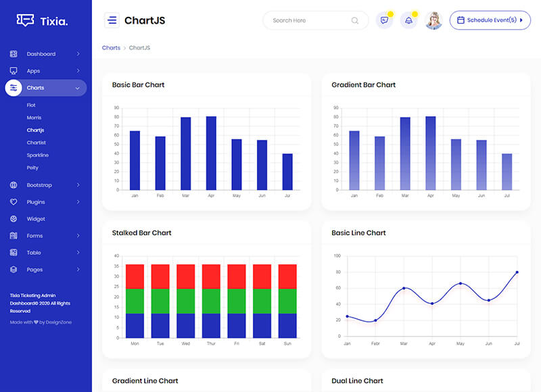Image resolution: width=541 pixels, height=392 pixels.
Task: Expand the Apps submenu arrow
Action: (78, 71)
